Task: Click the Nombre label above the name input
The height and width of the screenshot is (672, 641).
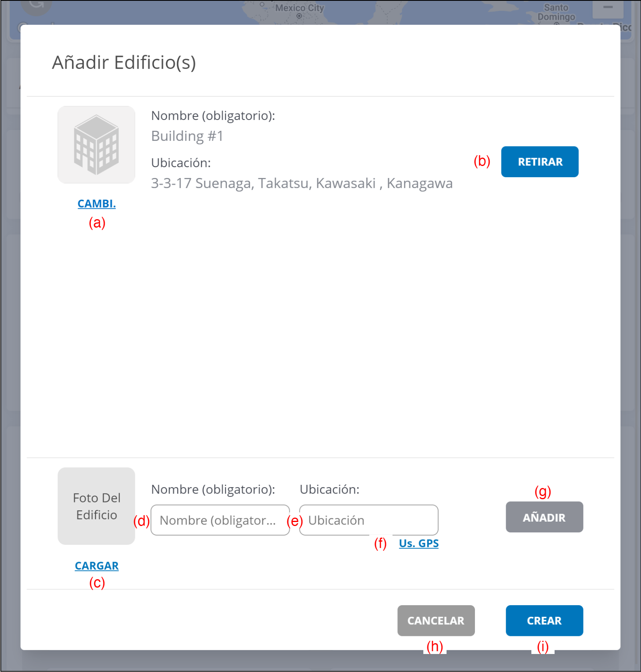Action: tap(213, 489)
